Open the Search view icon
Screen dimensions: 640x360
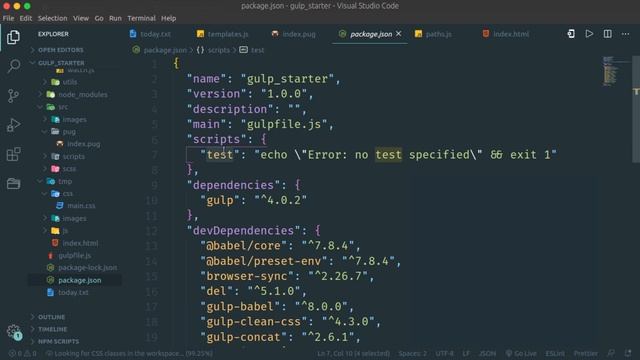click(13, 66)
